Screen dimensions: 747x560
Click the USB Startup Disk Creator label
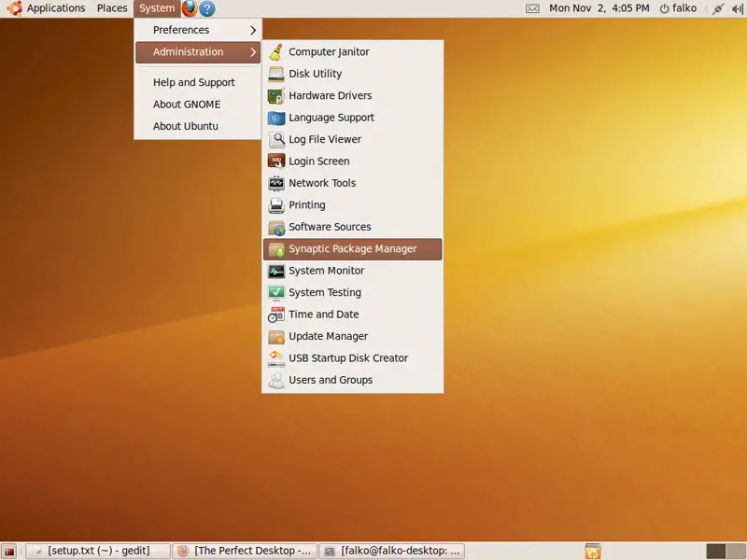pyautogui.click(x=348, y=358)
